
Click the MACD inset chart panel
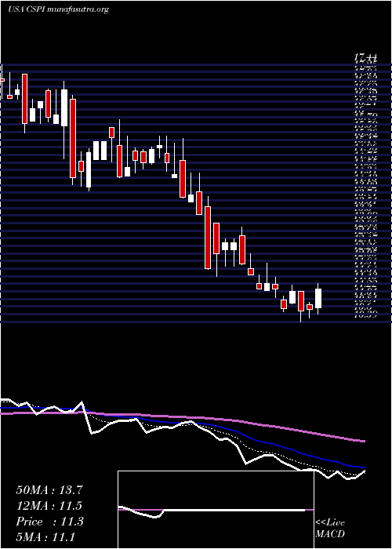click(x=216, y=510)
